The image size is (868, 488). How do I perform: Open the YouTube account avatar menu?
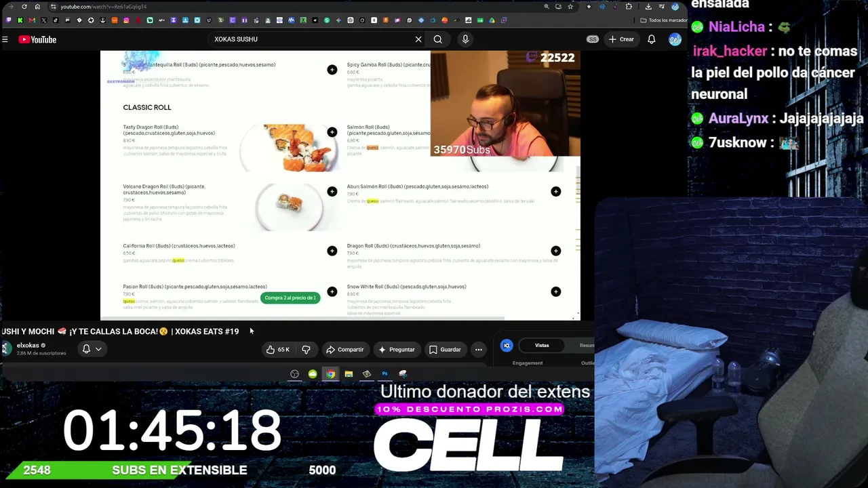pos(675,39)
